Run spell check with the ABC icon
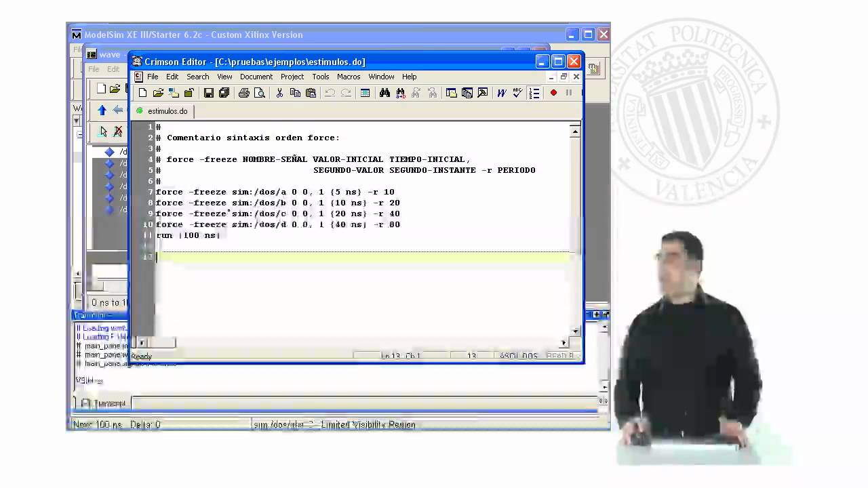This screenshot has height=488, width=868. pos(517,93)
